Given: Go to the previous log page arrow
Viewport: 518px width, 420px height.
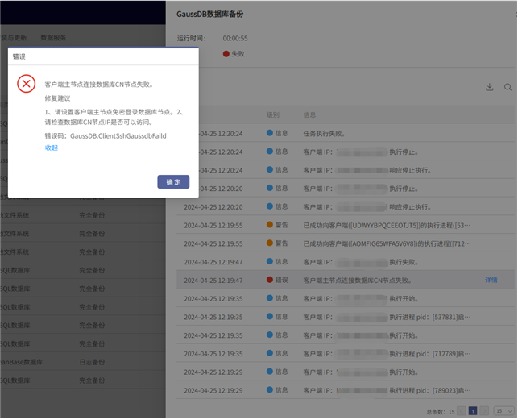Looking at the screenshot, I should coord(462,411).
